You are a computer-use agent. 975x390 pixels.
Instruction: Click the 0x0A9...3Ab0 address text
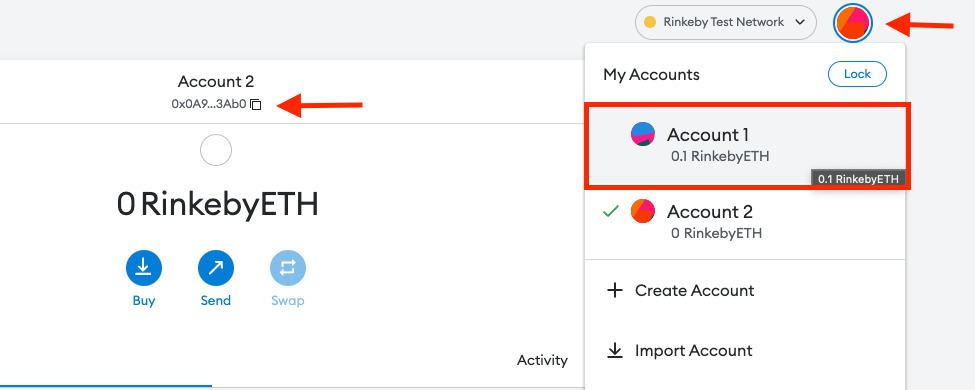[x=209, y=104]
